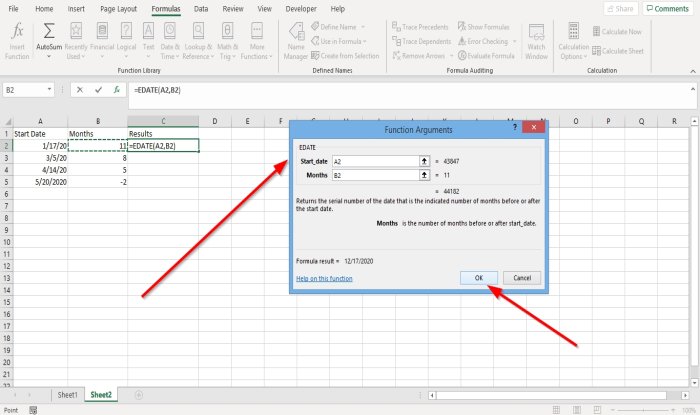Image resolution: width=700 pixels, height=415 pixels.
Task: Cancel formula entry with X icon
Action: click(x=79, y=90)
